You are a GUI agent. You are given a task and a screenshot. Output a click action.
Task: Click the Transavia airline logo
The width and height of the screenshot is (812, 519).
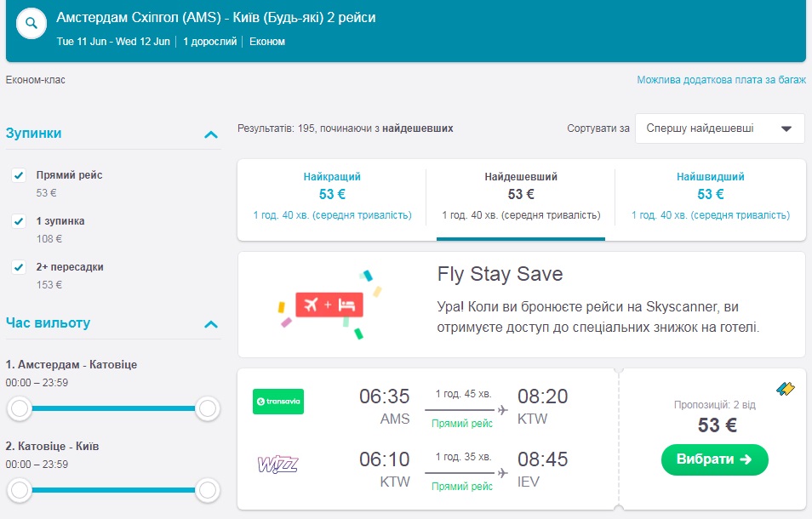click(278, 402)
